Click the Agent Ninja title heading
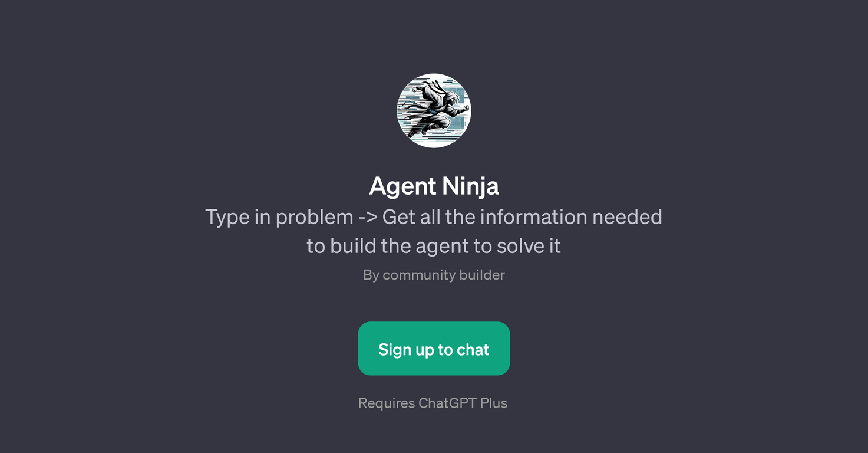 click(x=434, y=186)
